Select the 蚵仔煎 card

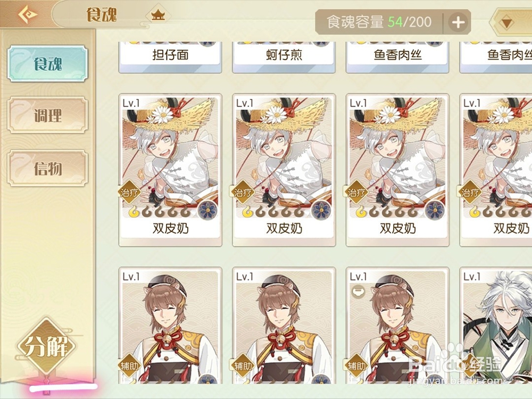click(x=284, y=57)
